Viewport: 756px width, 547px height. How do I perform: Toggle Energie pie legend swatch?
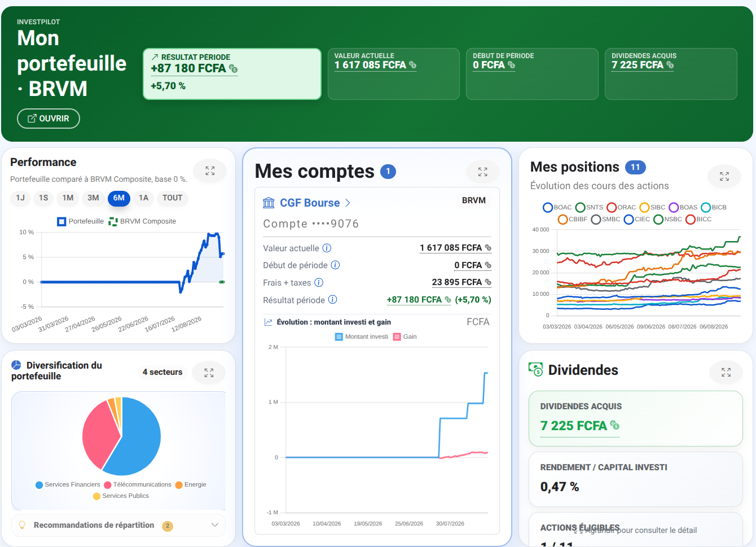[x=179, y=485]
